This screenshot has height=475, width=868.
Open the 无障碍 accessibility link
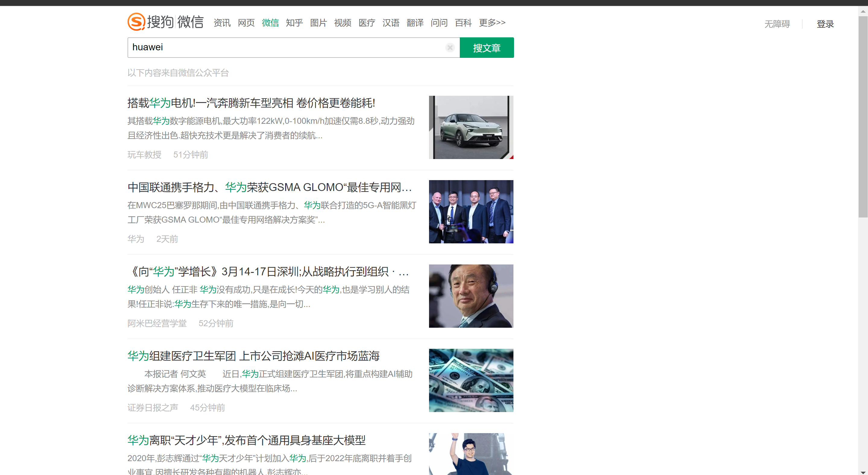777,24
